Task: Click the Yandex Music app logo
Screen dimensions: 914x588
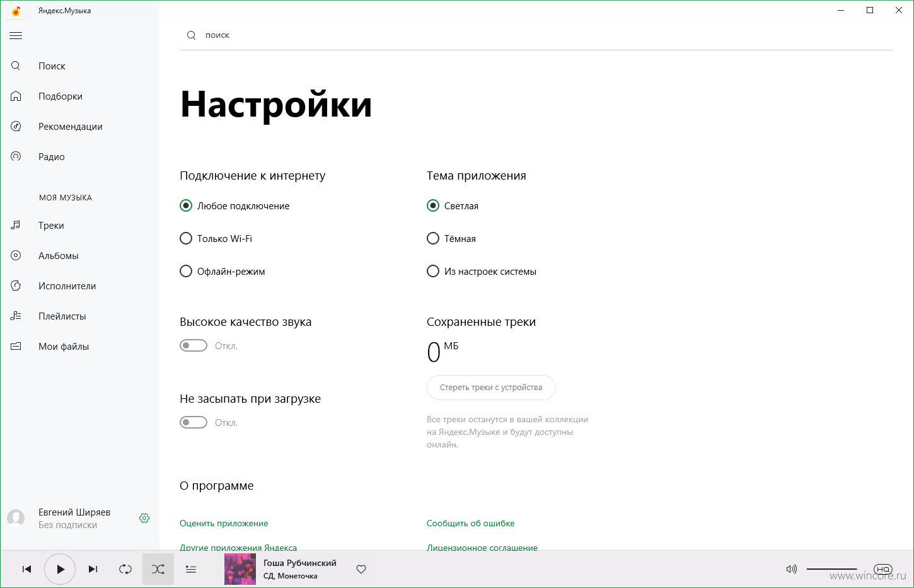Action: [x=16, y=11]
